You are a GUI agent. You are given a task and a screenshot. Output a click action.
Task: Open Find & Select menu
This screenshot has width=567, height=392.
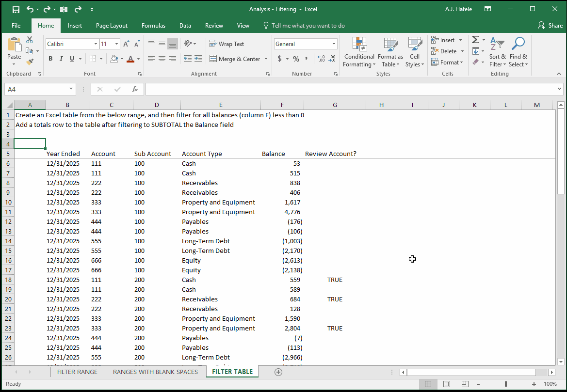518,52
